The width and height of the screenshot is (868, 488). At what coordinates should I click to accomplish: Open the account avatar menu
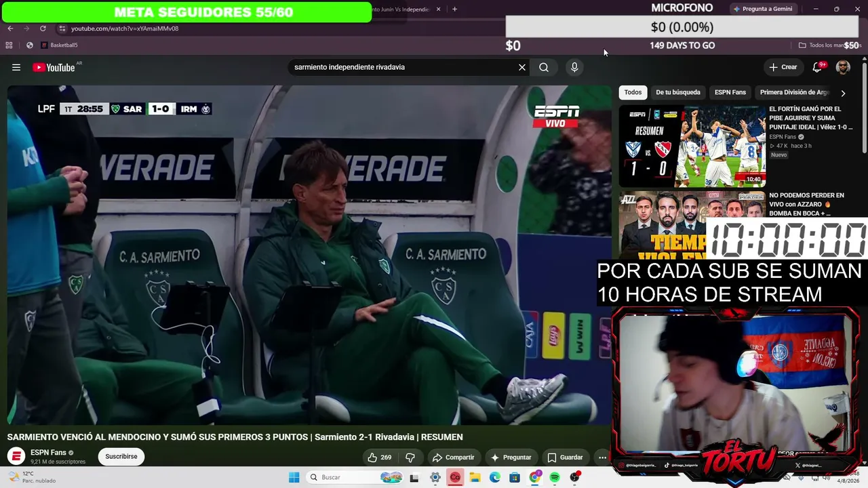(x=843, y=67)
